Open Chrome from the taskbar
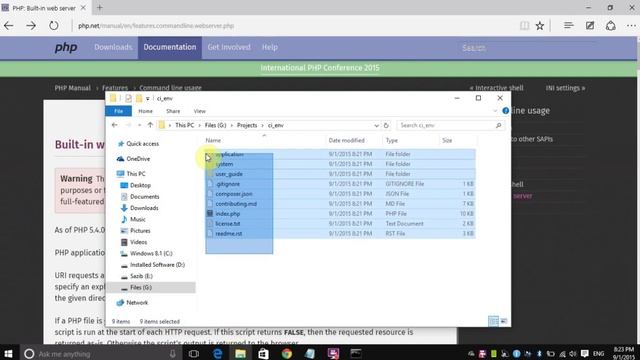640x360 pixels. pyautogui.click(x=287, y=353)
